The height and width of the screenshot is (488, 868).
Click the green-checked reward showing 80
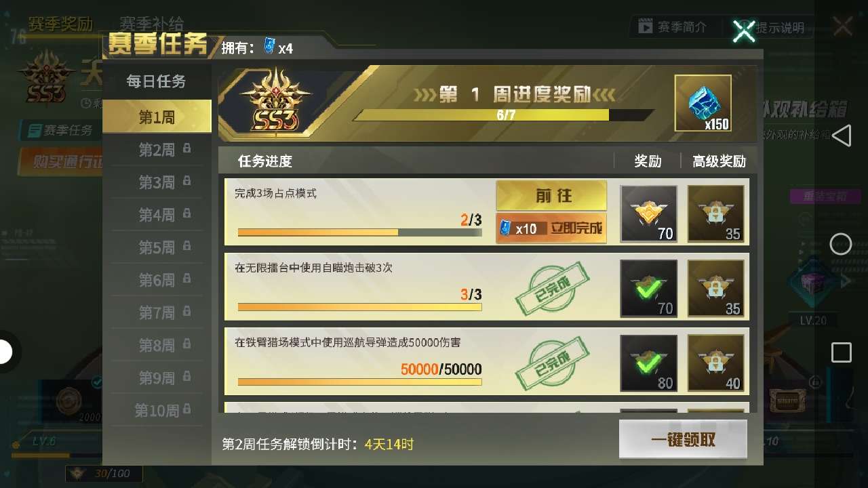tap(649, 363)
